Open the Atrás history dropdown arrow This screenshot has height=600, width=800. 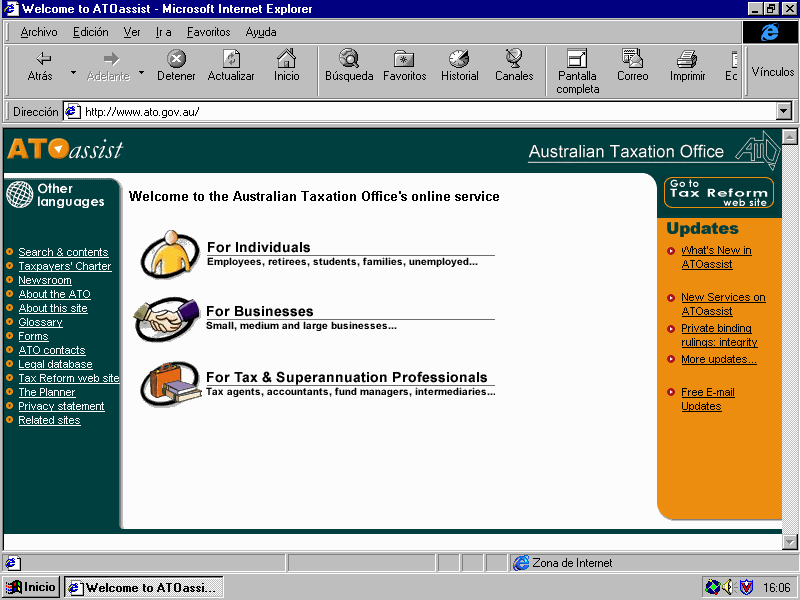click(73, 72)
